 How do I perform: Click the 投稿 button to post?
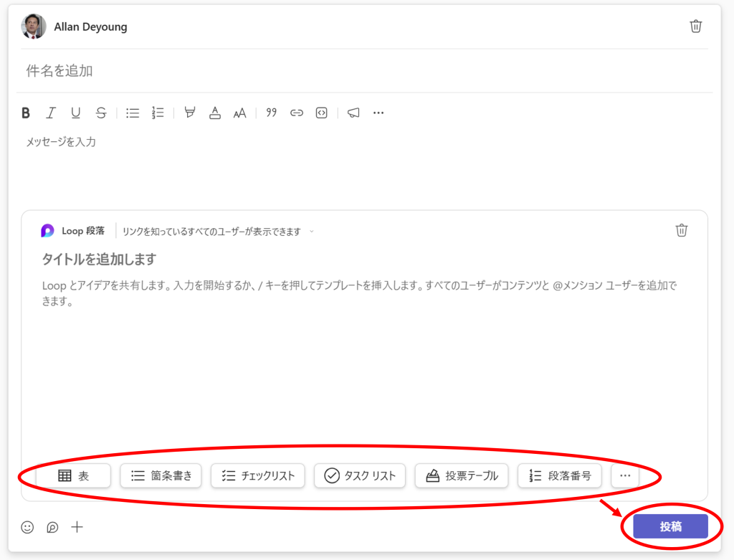[670, 526]
